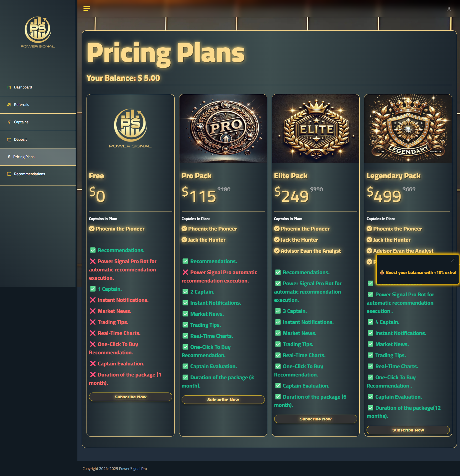Subscribe to the Legendary Pack

[408, 430]
